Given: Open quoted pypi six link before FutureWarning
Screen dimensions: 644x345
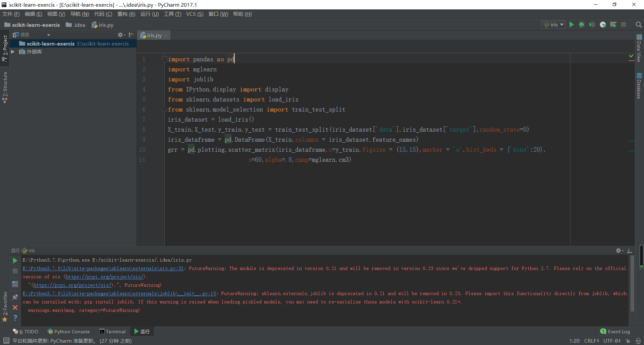Looking at the screenshot, I should tap(72, 285).
